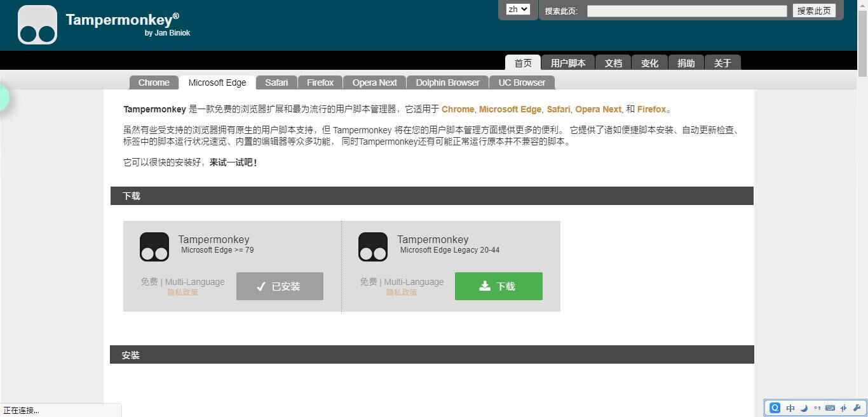Click the Tampermonkey icon for Edge Legacy
The width and height of the screenshot is (868, 417).
point(373,247)
